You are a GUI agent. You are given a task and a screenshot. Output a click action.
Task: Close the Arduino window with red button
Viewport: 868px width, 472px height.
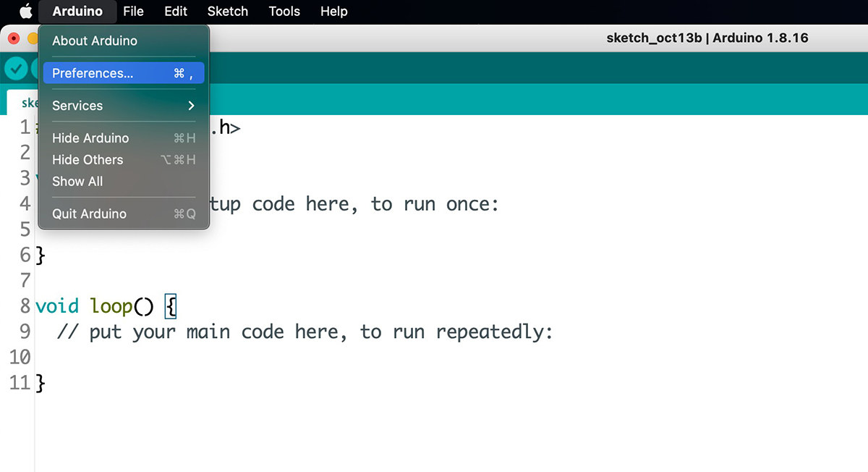[x=13, y=38]
